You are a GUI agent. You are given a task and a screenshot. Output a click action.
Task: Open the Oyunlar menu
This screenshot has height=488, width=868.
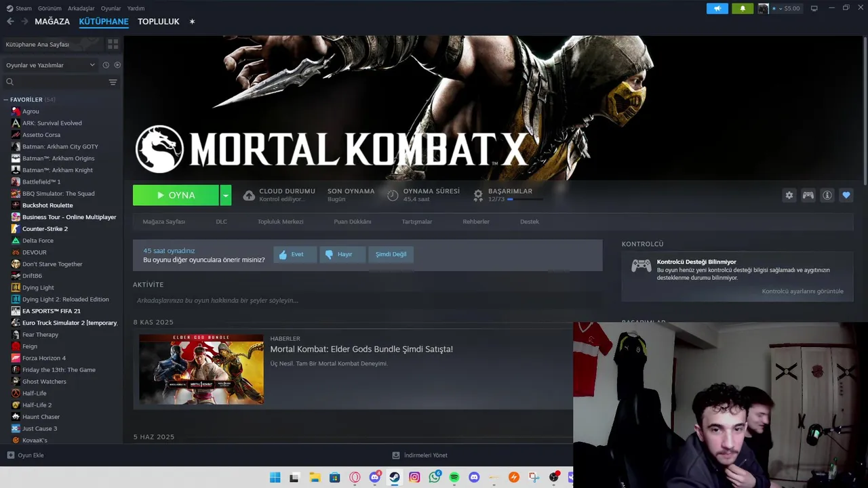pos(111,8)
